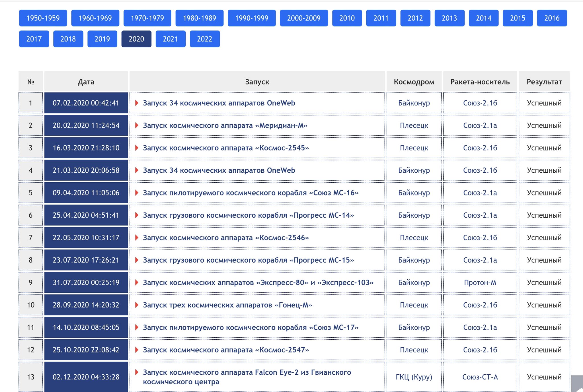The width and height of the screenshot is (583, 392).
Task: Expand Falcon Eye-2 launch row arrow
Action: click(137, 372)
